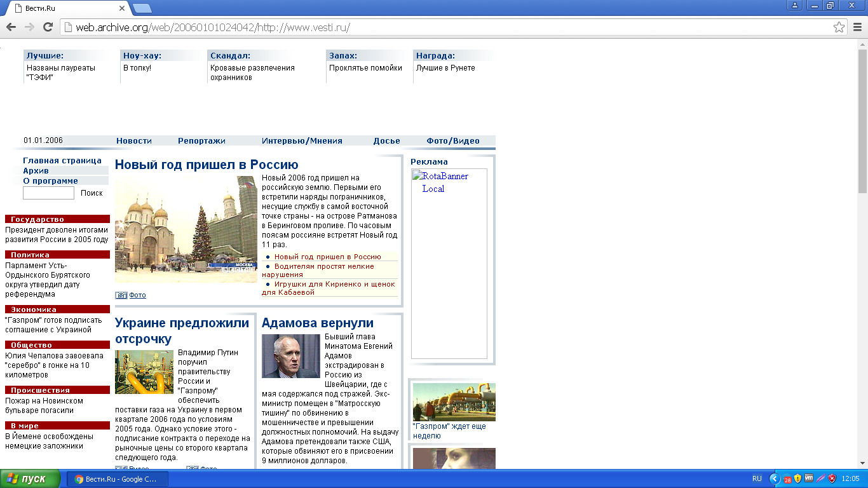Open the Государство category header
868x488 pixels.
pos(57,219)
